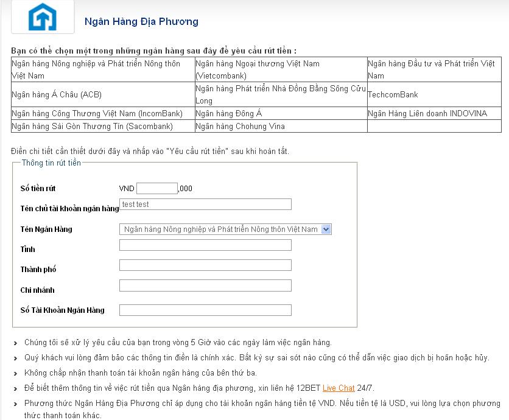
Task: Select cell 'Ngân hàng Ngoại thương Việt Nam (Vietcombank)'
Action: point(281,69)
